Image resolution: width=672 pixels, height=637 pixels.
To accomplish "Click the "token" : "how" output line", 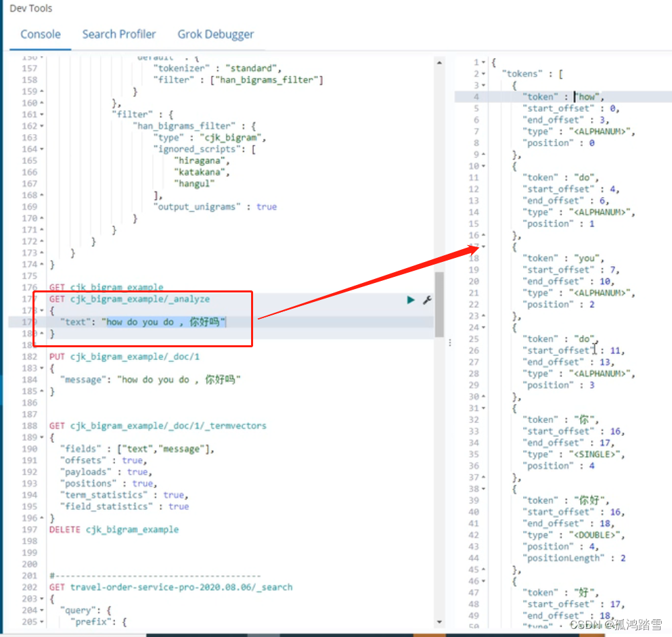I will [x=563, y=97].
